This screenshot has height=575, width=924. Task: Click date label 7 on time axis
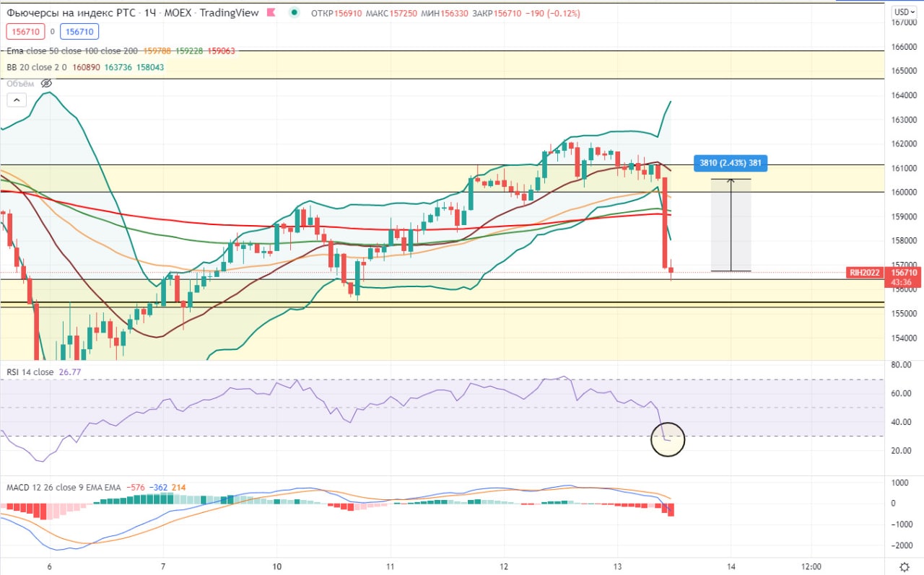coord(164,566)
